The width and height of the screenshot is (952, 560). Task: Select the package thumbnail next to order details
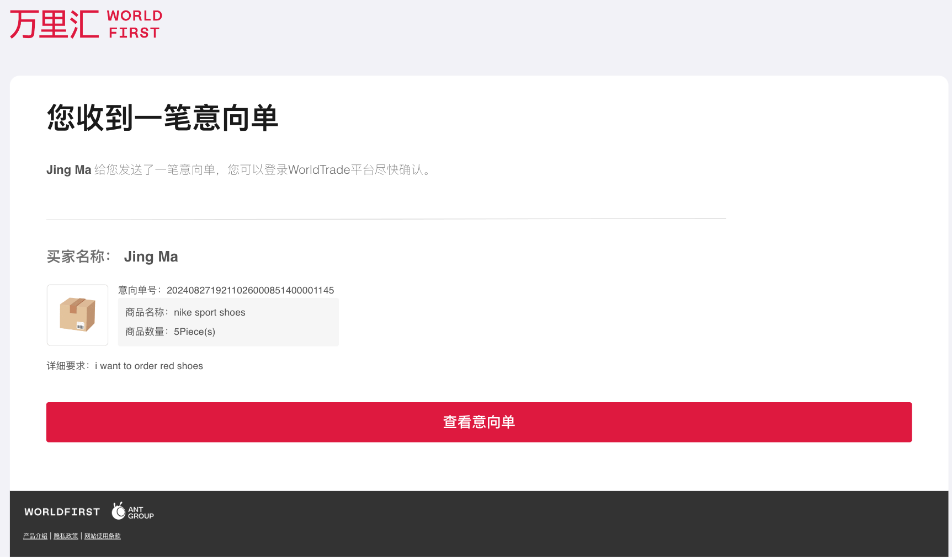click(x=77, y=315)
